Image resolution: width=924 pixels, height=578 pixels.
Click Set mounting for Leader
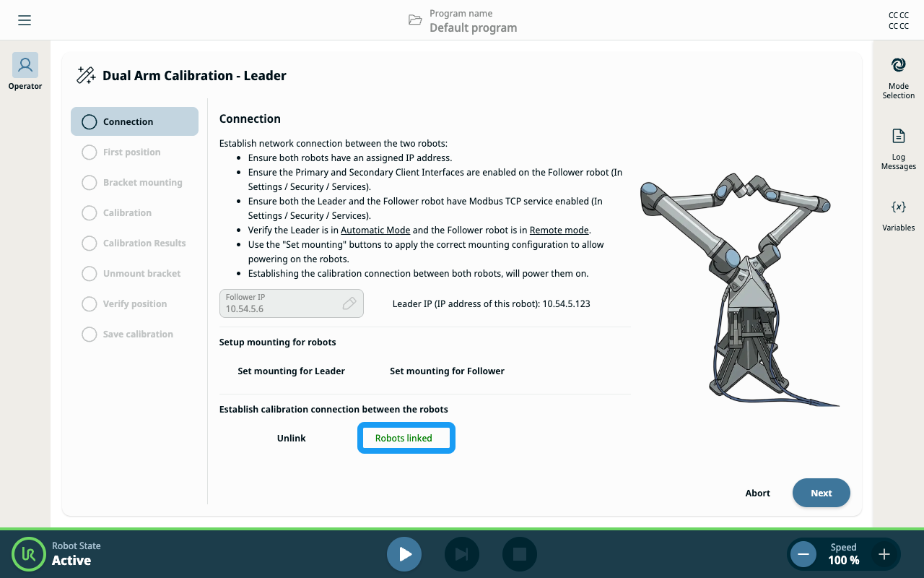pos(291,371)
